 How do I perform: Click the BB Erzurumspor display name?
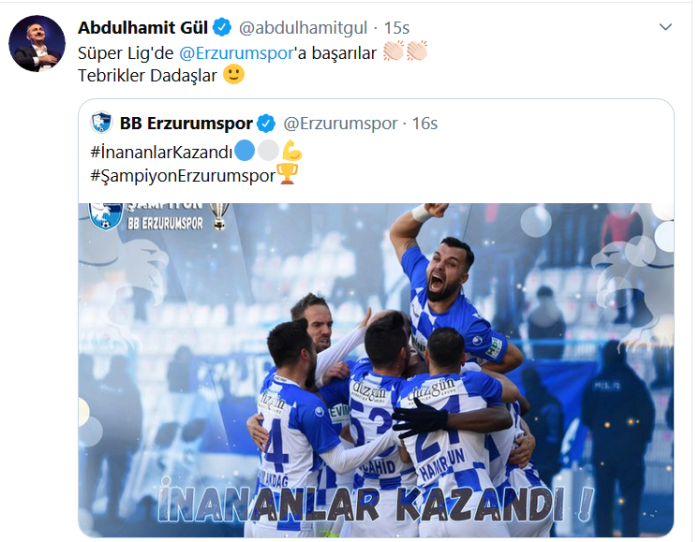point(186,123)
